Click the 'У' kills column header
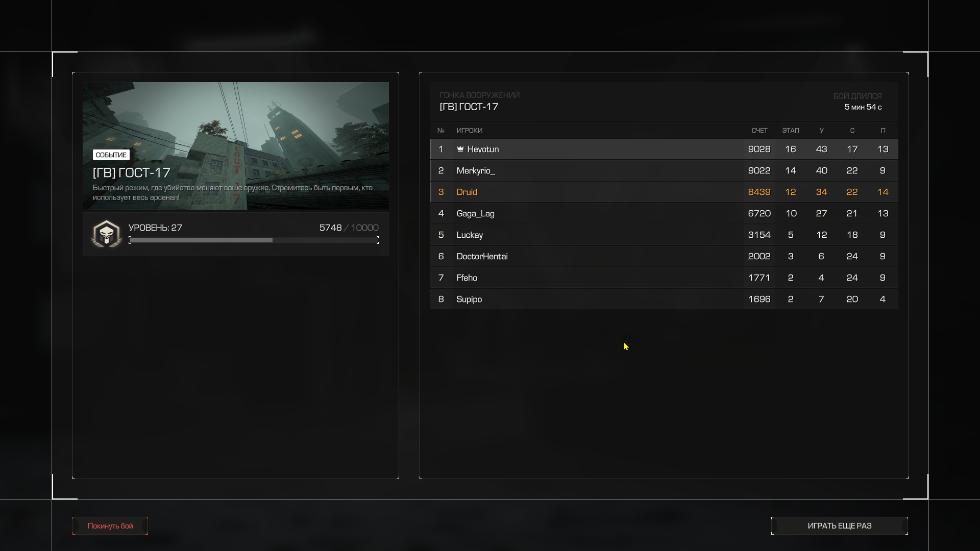Viewport: 980px width, 551px height. [x=821, y=131]
